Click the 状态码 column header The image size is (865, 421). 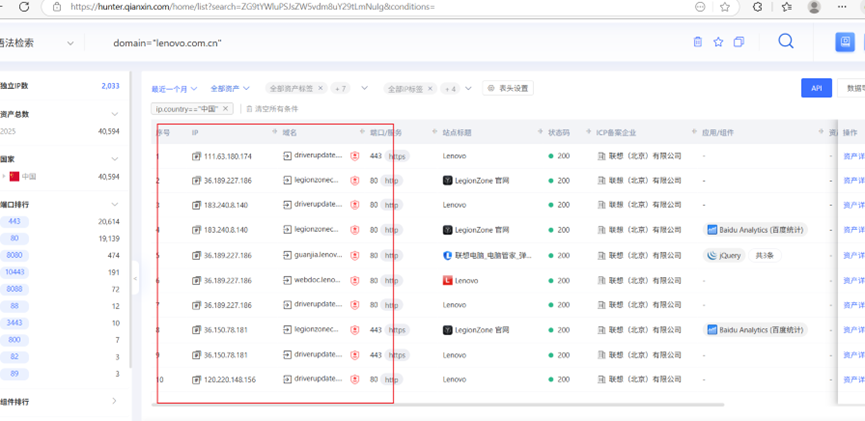tap(560, 132)
